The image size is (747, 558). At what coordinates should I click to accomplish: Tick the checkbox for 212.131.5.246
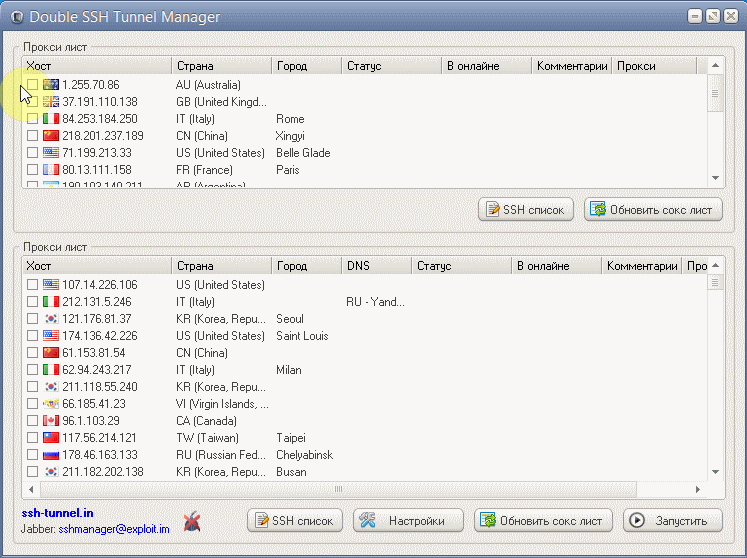[33, 302]
